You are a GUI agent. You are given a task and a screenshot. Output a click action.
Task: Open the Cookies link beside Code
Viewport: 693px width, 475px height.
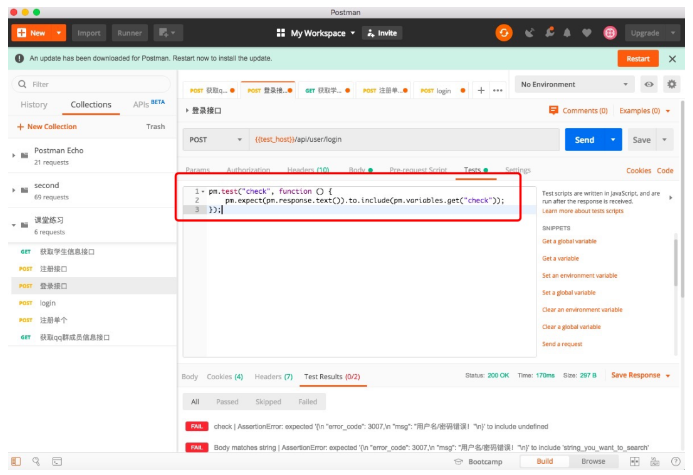[638, 170]
